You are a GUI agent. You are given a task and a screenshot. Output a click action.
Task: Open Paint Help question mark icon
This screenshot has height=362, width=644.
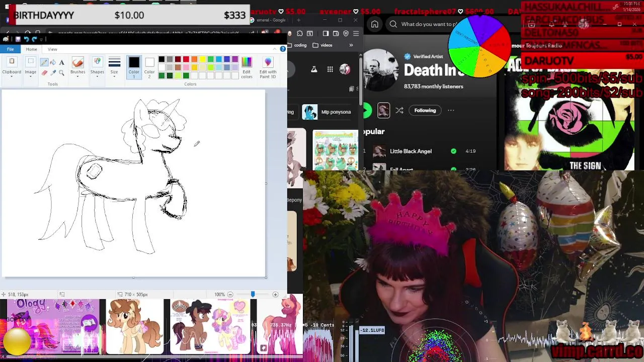pyautogui.click(x=283, y=49)
